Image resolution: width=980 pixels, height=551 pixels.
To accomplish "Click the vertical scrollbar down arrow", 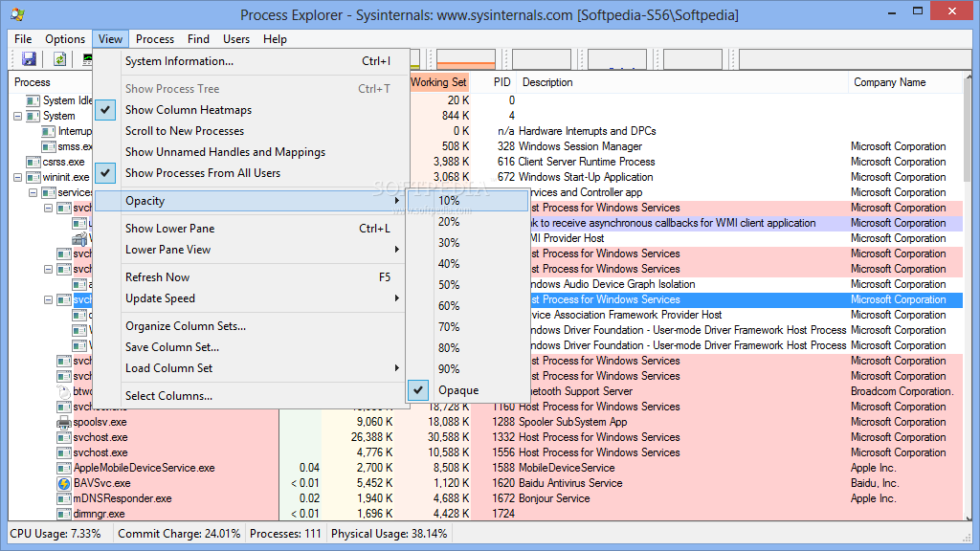I will (x=969, y=517).
